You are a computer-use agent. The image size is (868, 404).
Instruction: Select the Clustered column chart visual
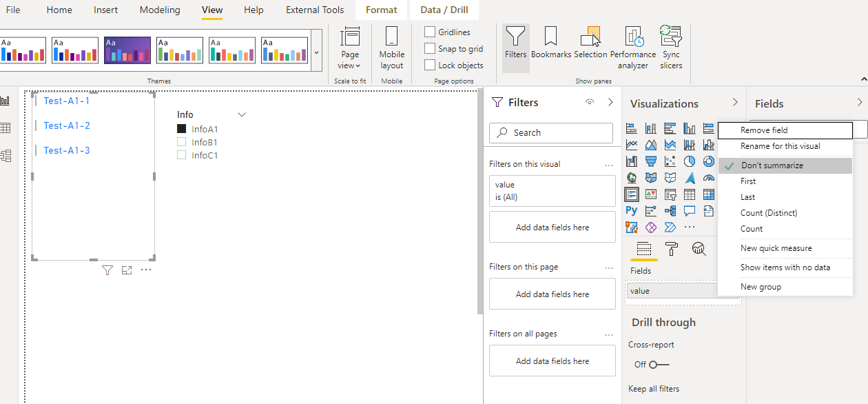690,128
